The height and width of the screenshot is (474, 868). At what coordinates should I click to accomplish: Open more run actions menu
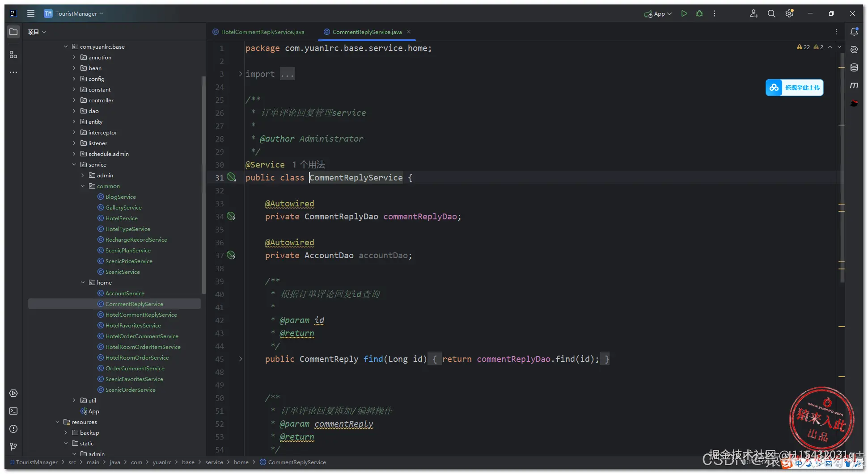pyautogui.click(x=715, y=13)
